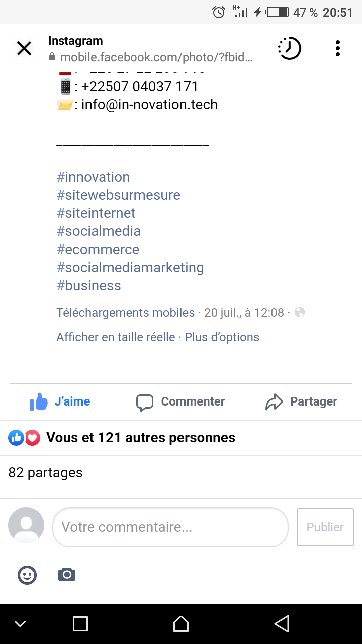Screen dimensions: 362x644
Task: Expand Plus d'options menu
Action: point(222,337)
